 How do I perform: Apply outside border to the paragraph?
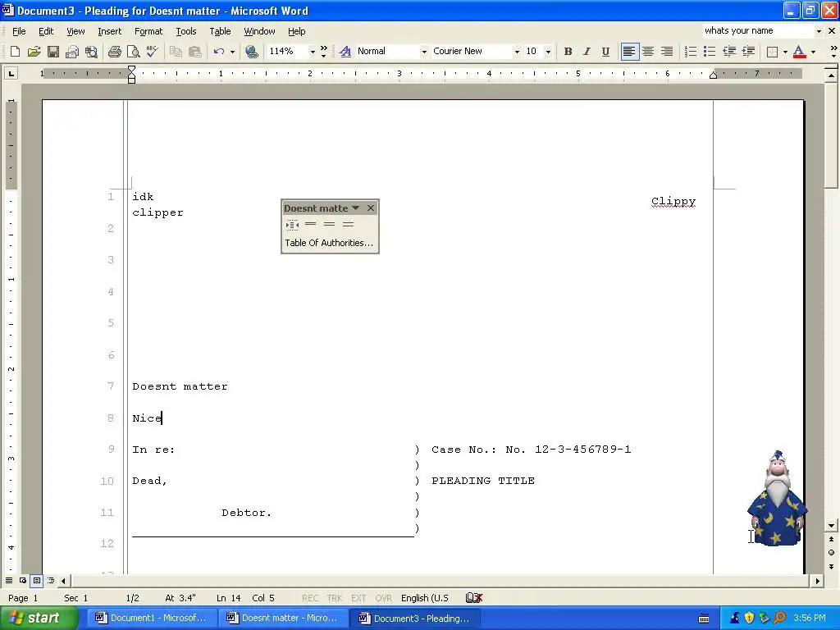pos(772,52)
